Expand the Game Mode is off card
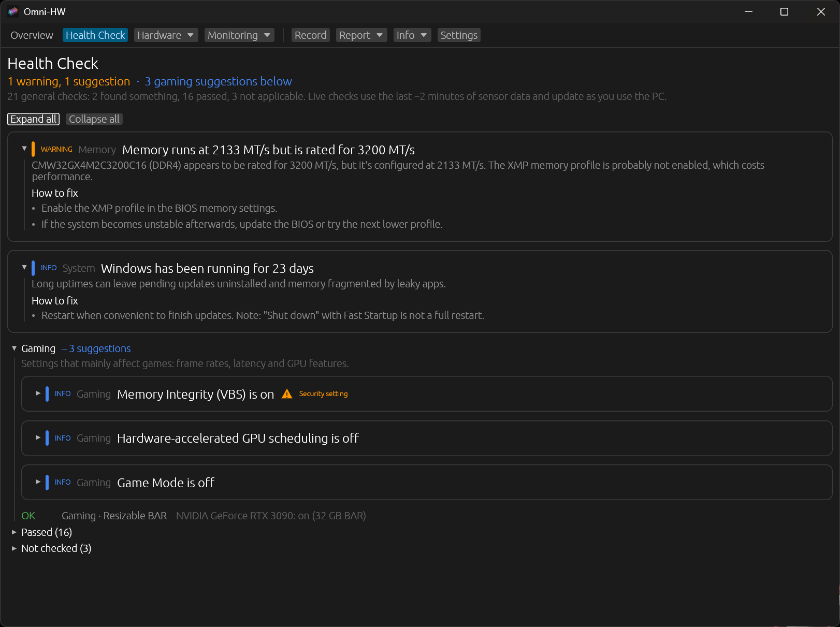The image size is (840, 627). [x=38, y=482]
